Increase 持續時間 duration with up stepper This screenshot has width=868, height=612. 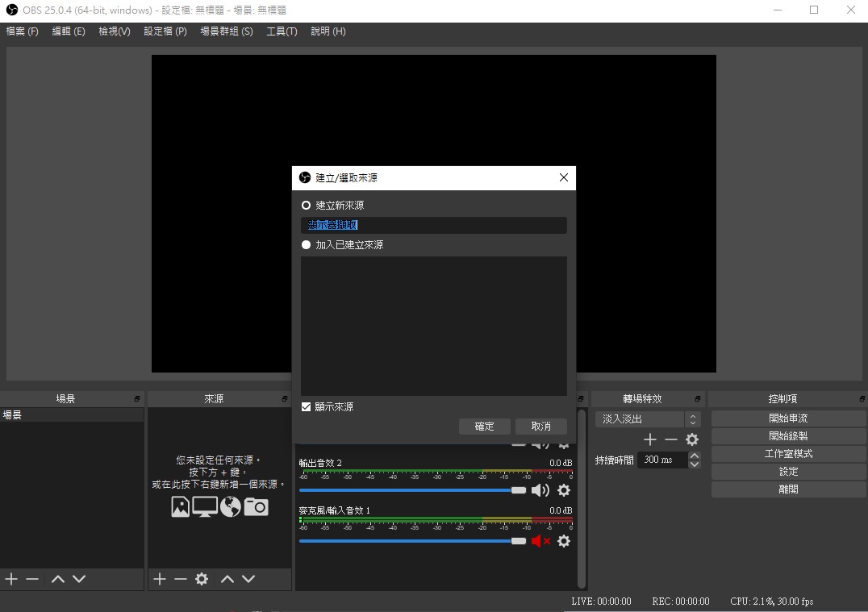pyautogui.click(x=695, y=456)
